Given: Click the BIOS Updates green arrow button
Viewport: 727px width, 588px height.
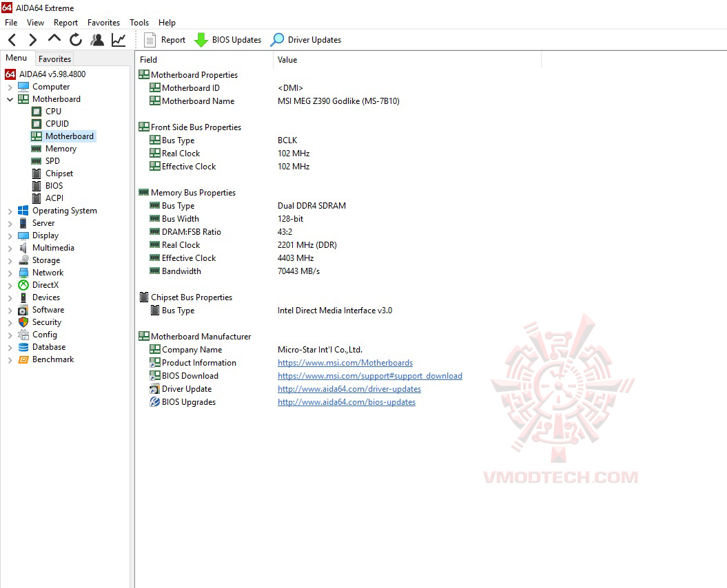Looking at the screenshot, I should pos(227,40).
